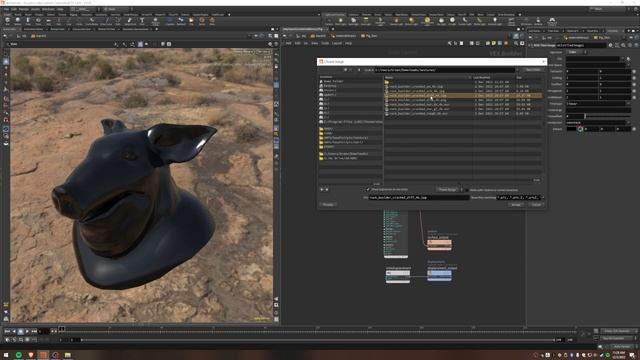Screen dimensions: 640x360
Task: Select the surface_output node
Action: click(439, 244)
